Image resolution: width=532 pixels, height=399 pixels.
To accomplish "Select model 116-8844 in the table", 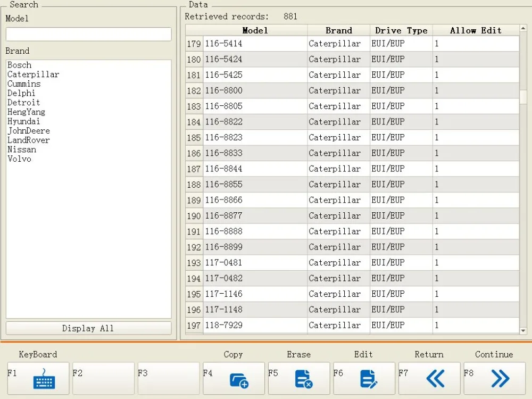I will [x=255, y=169].
